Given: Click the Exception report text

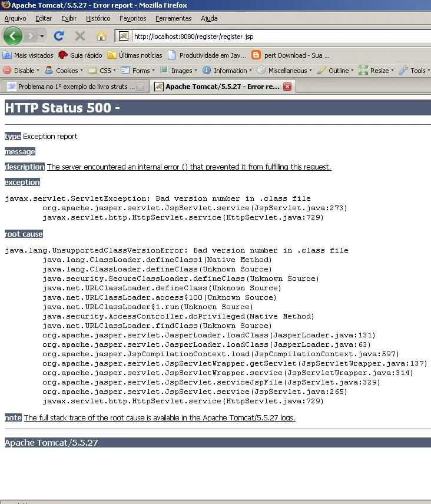Looking at the screenshot, I should pos(50,136).
